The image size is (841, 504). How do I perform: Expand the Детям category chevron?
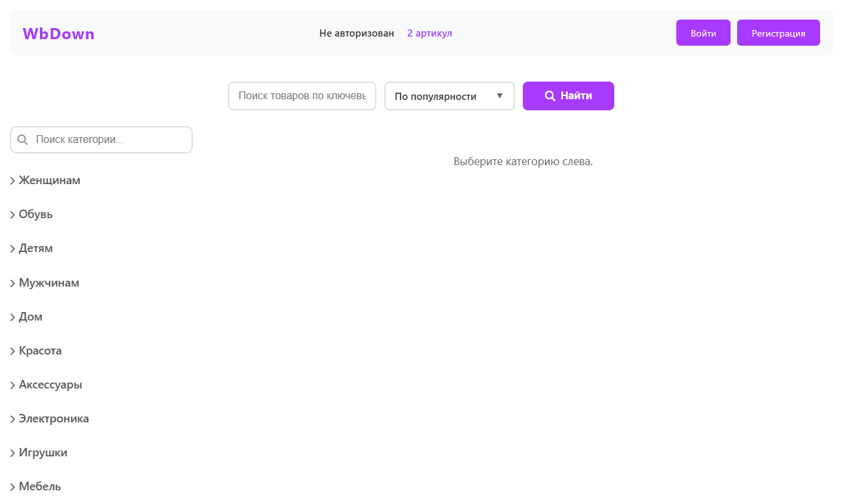pos(12,249)
